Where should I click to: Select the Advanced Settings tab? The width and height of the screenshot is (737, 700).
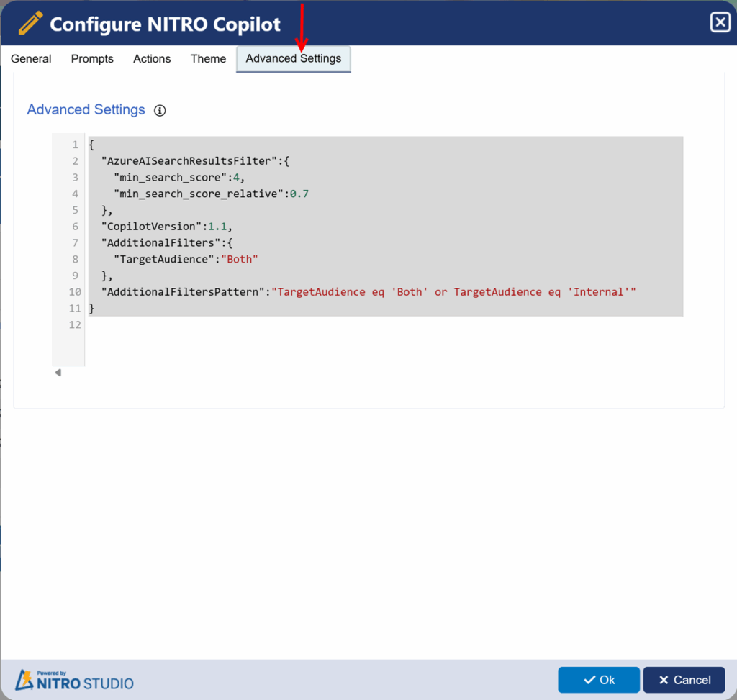pyautogui.click(x=294, y=59)
